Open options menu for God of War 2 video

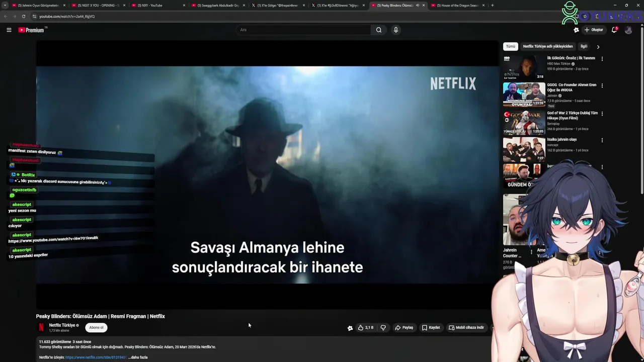click(x=602, y=114)
